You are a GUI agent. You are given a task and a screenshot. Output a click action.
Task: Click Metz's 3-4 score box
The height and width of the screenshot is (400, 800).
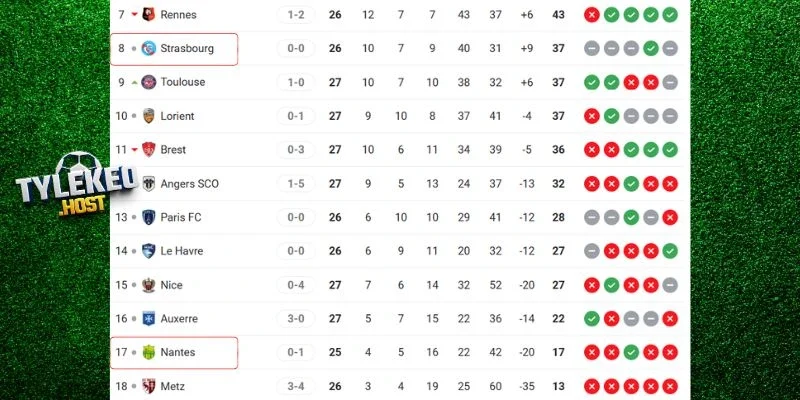click(x=296, y=386)
